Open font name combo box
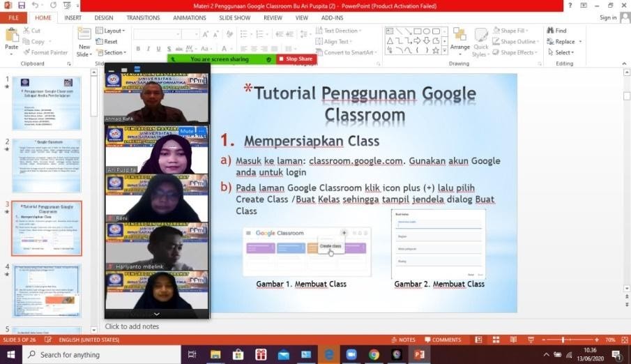This screenshot has width=631, height=364. (157, 34)
